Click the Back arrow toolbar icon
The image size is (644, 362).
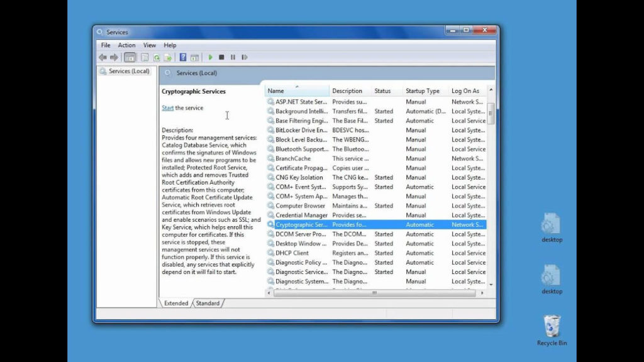point(103,57)
